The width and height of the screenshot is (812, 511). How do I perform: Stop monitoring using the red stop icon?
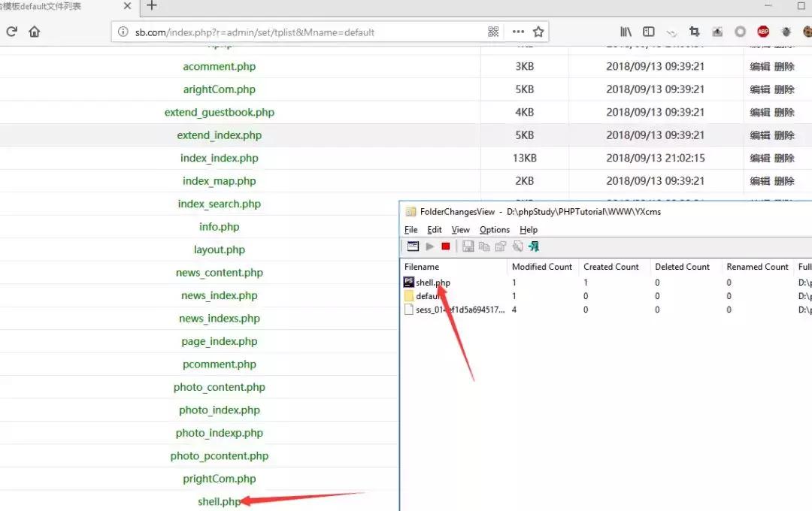(446, 246)
